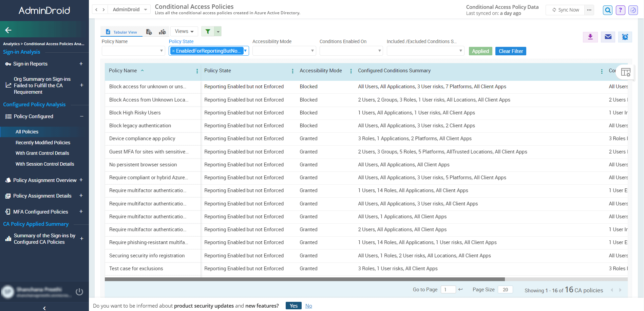The width and height of the screenshot is (644, 311).
Task: Select With Grant Control Details in the sidebar
Action: [x=42, y=153]
